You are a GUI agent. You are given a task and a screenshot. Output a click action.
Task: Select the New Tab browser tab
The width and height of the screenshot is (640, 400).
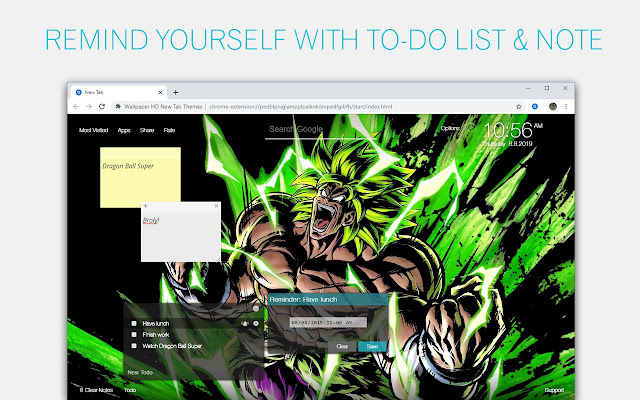coord(119,92)
